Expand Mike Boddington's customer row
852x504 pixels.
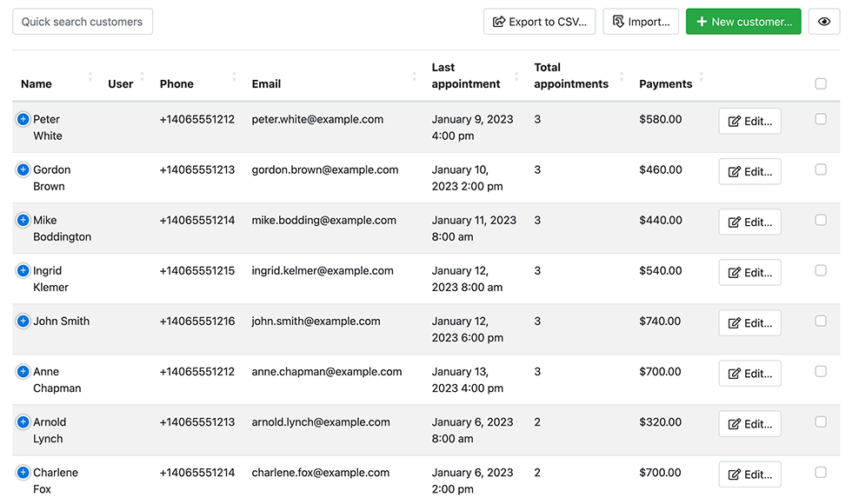coord(23,220)
